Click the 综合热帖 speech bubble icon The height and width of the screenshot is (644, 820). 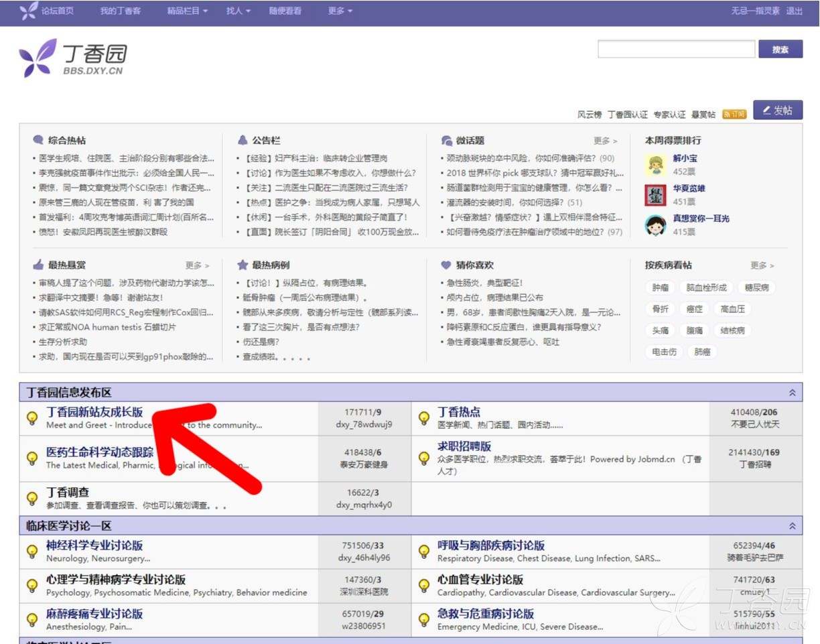pos(38,141)
